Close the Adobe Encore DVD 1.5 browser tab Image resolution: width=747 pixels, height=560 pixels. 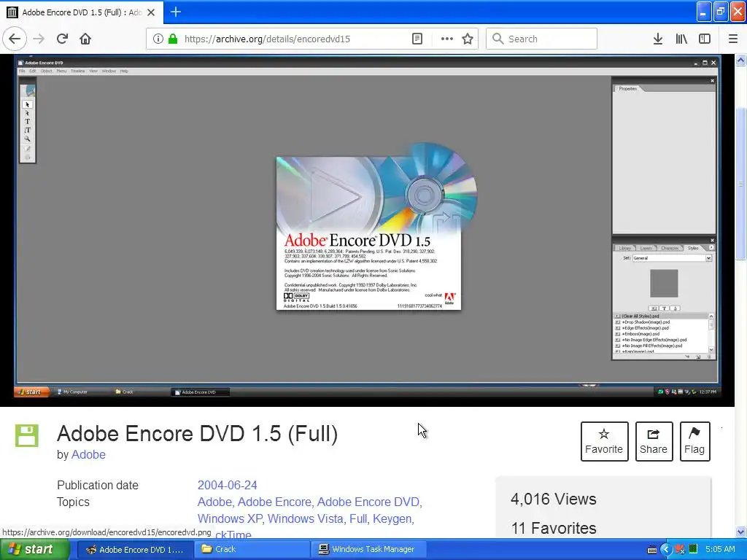tap(151, 12)
